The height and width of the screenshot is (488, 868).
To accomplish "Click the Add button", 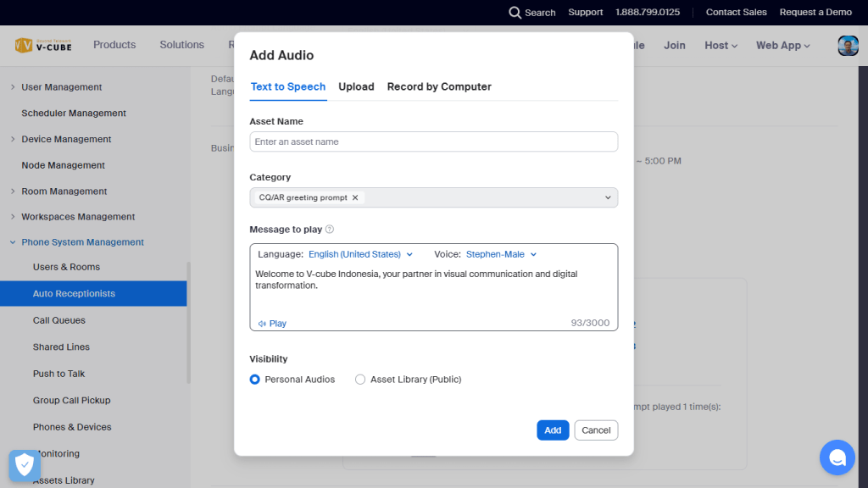I will click(553, 430).
